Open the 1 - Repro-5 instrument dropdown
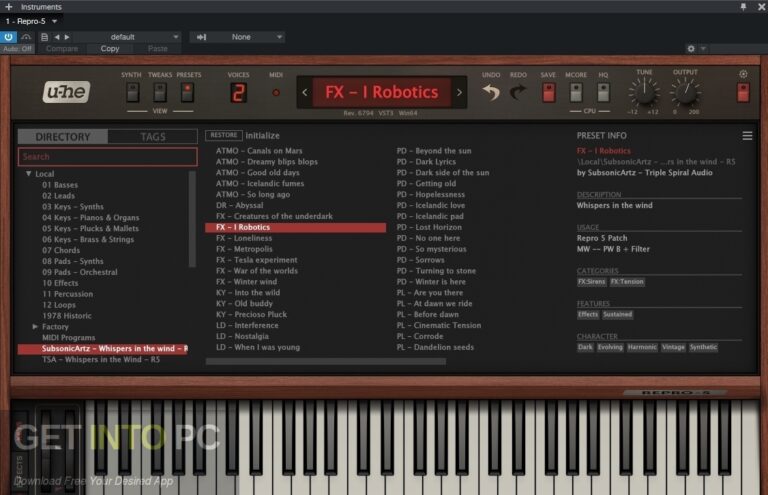 (31, 21)
